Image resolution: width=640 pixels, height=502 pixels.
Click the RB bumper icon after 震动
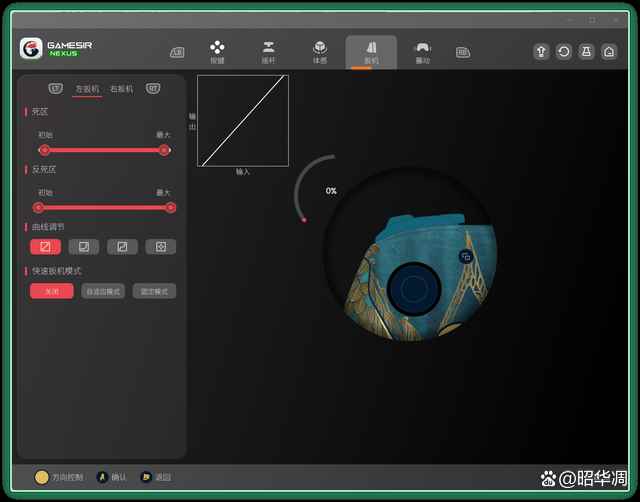[x=463, y=52]
